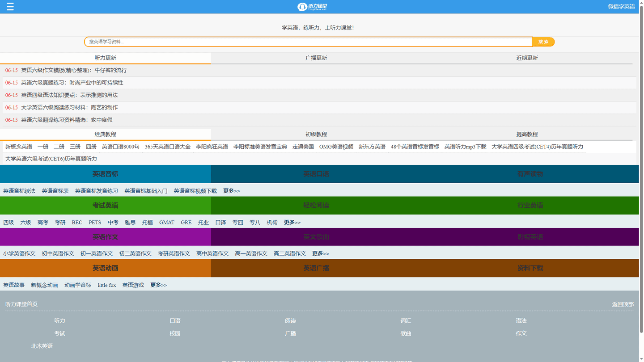Click 更多>> after 机构
The image size is (644, 362).
(x=292, y=222)
